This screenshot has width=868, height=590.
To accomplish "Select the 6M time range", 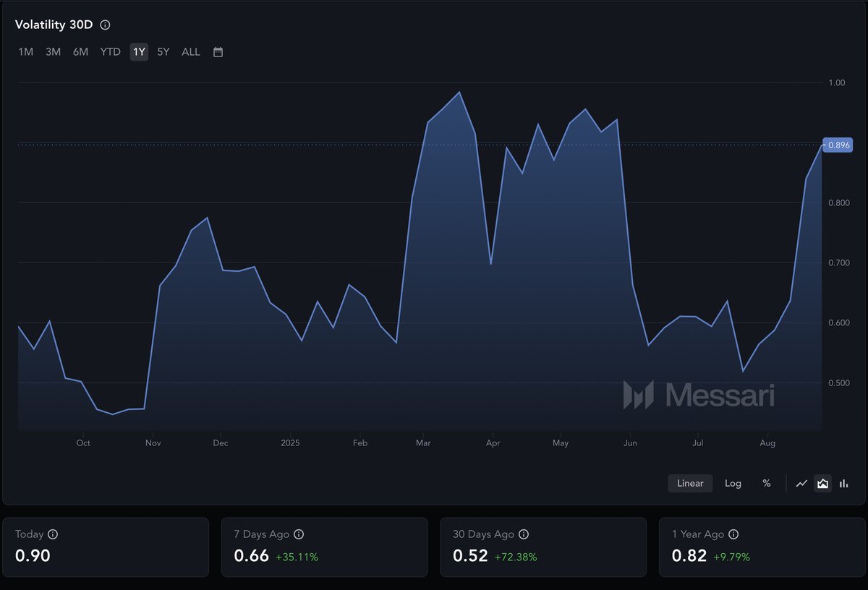I will tap(80, 52).
